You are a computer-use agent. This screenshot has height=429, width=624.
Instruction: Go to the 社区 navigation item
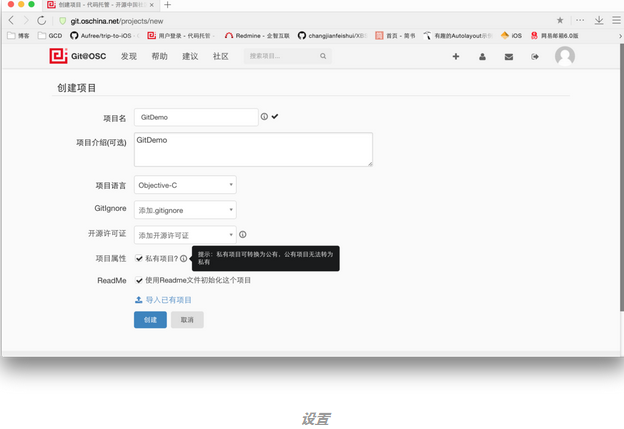(x=220, y=57)
